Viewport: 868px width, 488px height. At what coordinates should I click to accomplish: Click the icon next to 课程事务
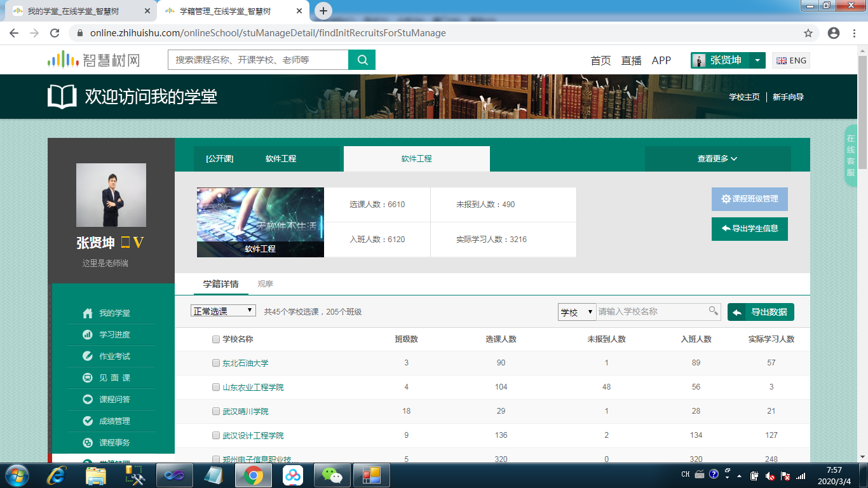click(88, 443)
